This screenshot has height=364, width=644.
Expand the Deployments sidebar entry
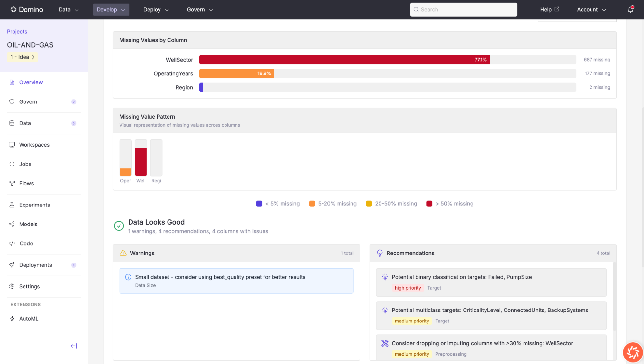[x=74, y=265]
